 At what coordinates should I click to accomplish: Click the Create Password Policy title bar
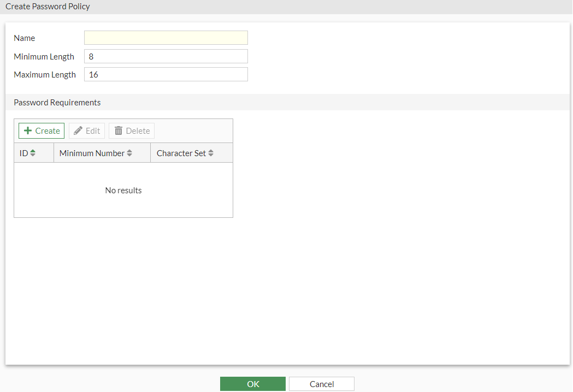(x=48, y=6)
